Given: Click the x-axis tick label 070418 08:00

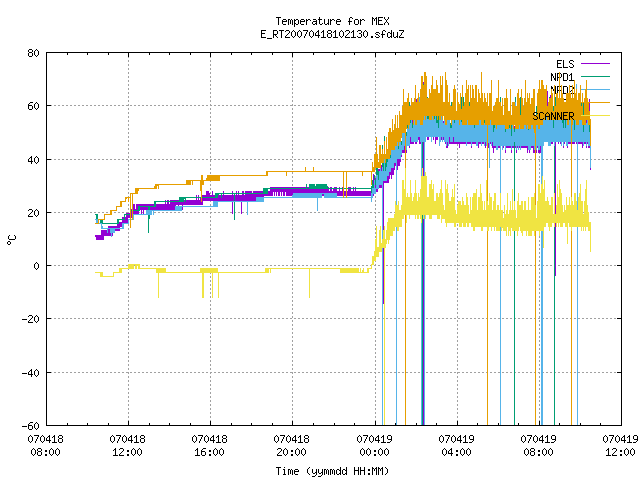Looking at the screenshot, I should click(x=45, y=446).
